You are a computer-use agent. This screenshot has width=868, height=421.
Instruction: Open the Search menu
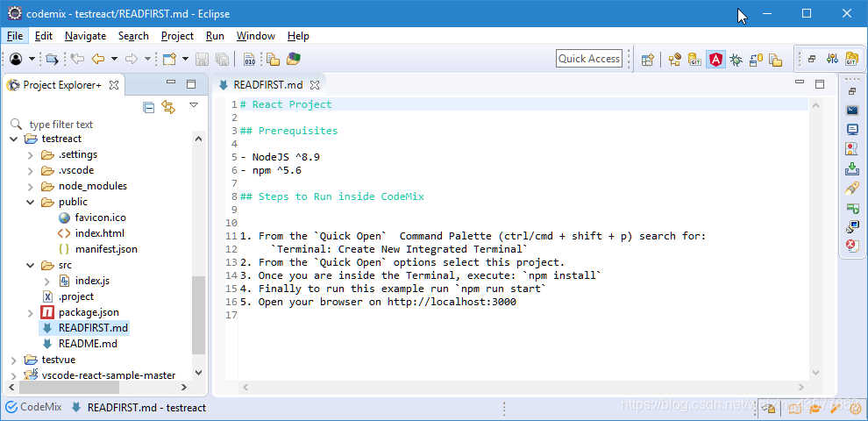point(133,36)
